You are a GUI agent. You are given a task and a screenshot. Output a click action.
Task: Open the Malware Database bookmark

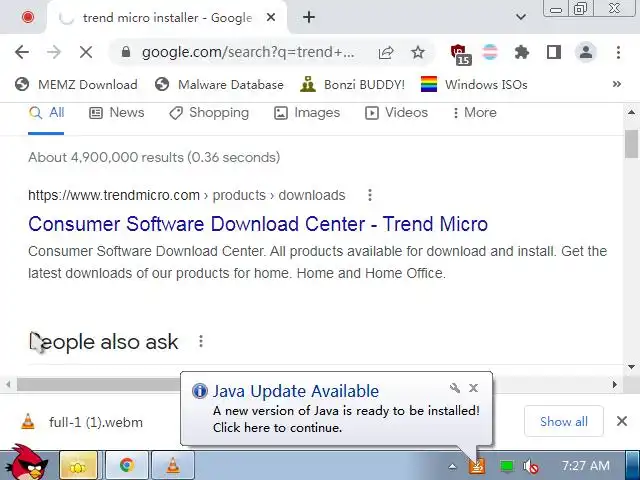pyautogui.click(x=219, y=84)
